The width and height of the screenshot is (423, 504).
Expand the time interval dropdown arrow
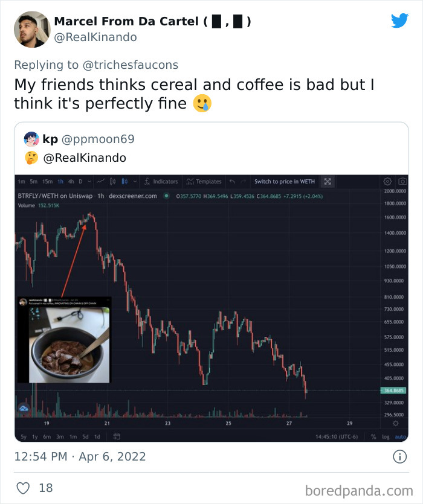89,182
